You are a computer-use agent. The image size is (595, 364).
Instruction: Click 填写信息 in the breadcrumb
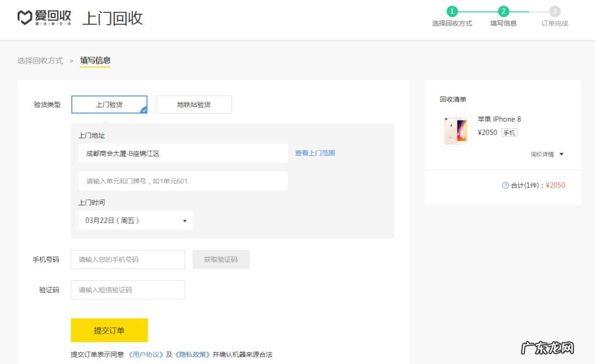95,60
